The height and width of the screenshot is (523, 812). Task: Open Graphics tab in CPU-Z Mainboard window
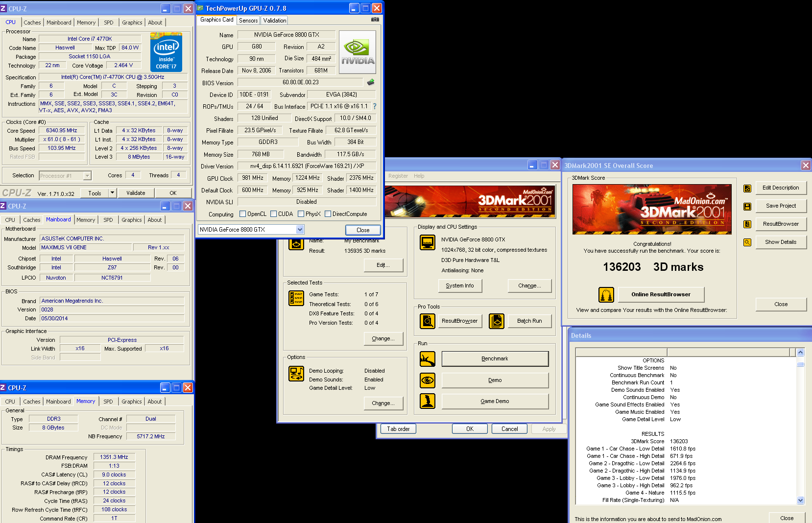click(x=132, y=220)
